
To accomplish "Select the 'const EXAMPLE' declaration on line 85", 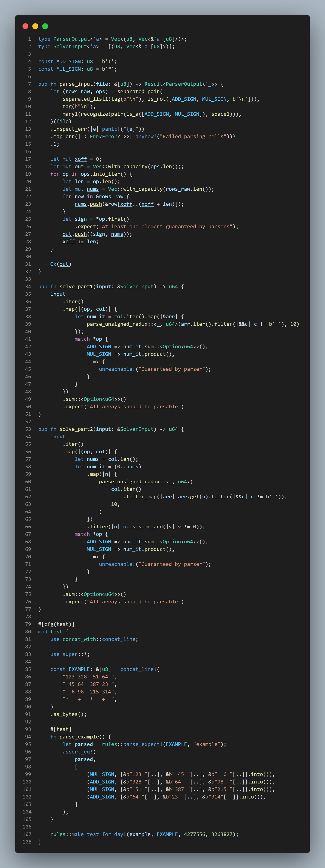I will [70, 669].
